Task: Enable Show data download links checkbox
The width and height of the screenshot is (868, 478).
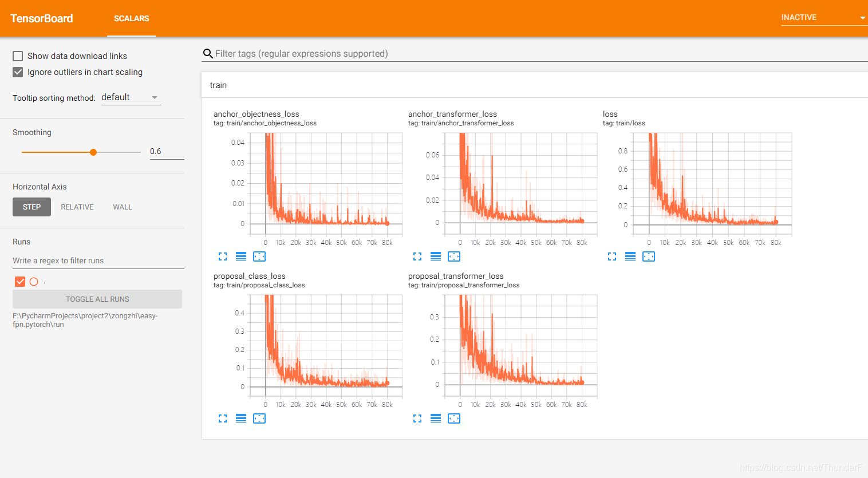Action: point(18,56)
